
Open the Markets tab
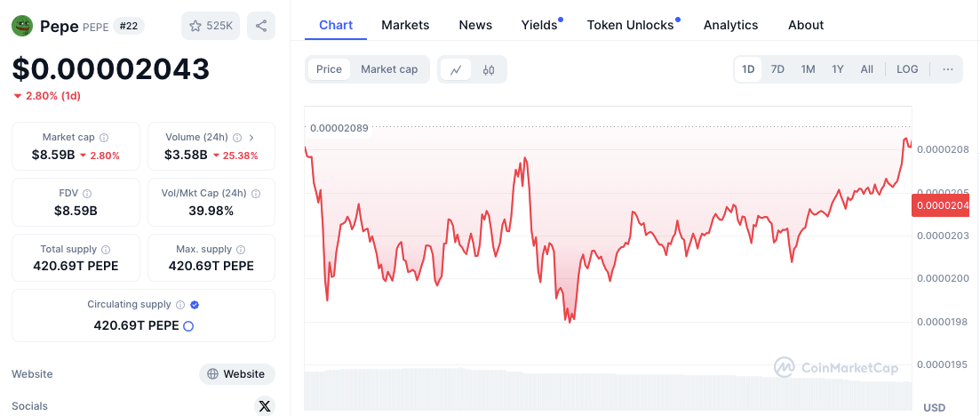[x=405, y=25]
